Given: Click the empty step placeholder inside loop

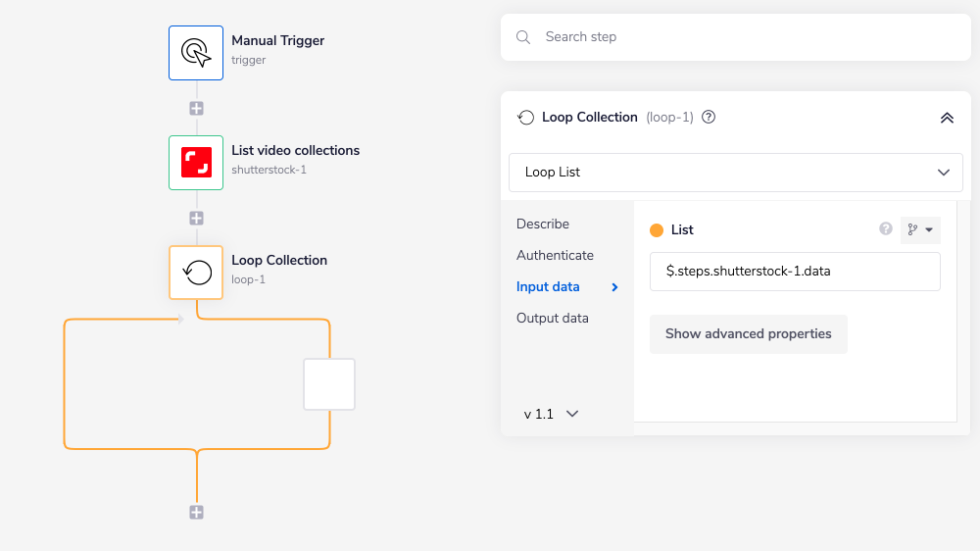Looking at the screenshot, I should 329,383.
